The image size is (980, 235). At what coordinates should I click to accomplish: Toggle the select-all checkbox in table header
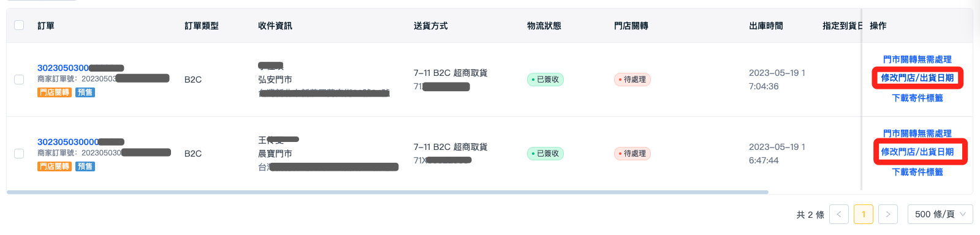[19, 25]
